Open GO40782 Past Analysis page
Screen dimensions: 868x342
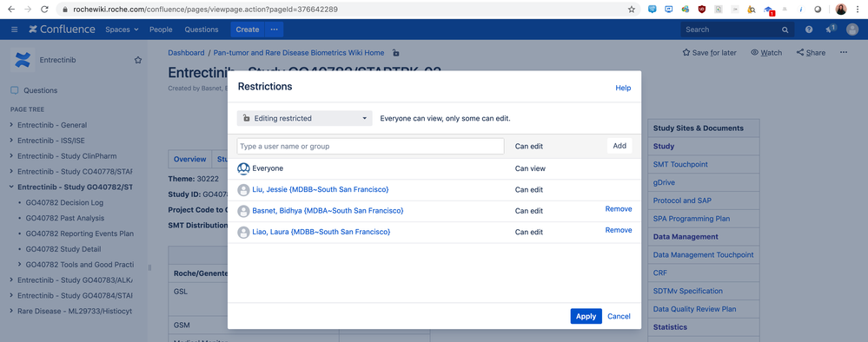(x=65, y=218)
